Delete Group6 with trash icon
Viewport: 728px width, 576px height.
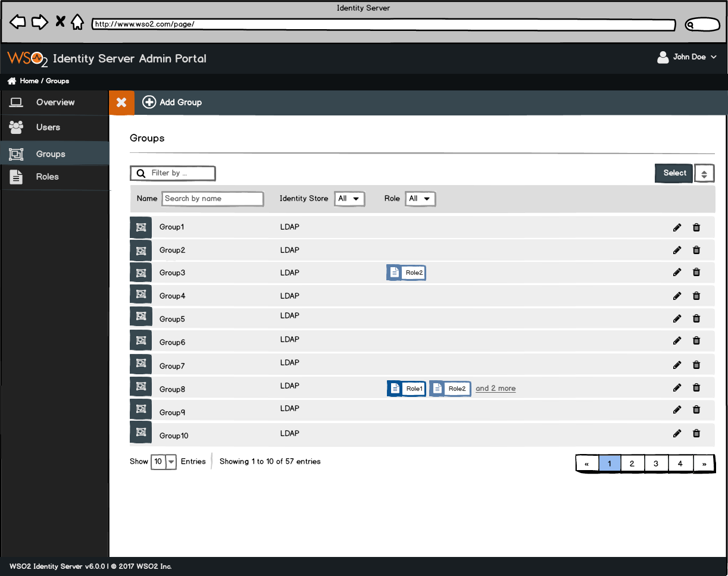[696, 340]
